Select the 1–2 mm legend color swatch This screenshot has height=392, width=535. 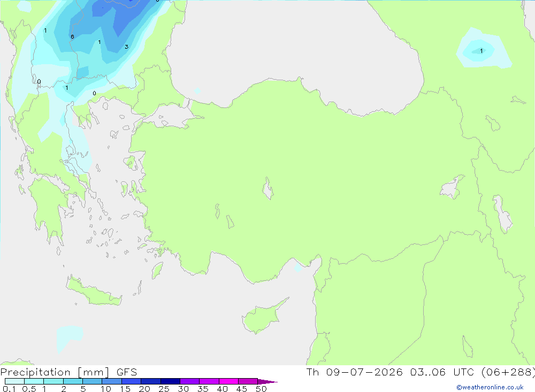click(x=53, y=381)
